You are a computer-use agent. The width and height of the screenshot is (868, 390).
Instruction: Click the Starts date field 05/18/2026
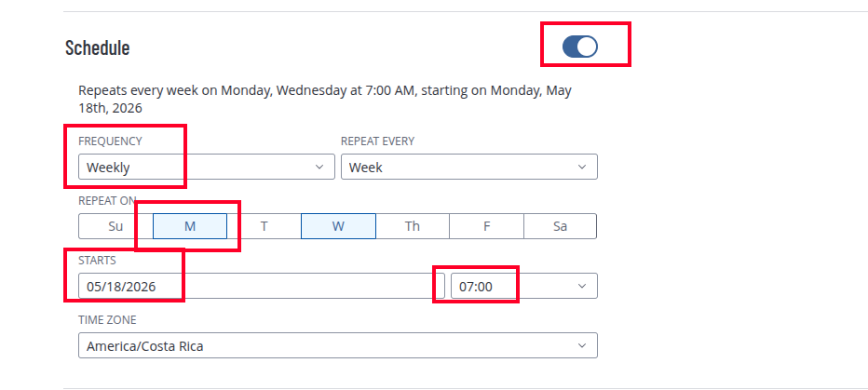coord(262,286)
